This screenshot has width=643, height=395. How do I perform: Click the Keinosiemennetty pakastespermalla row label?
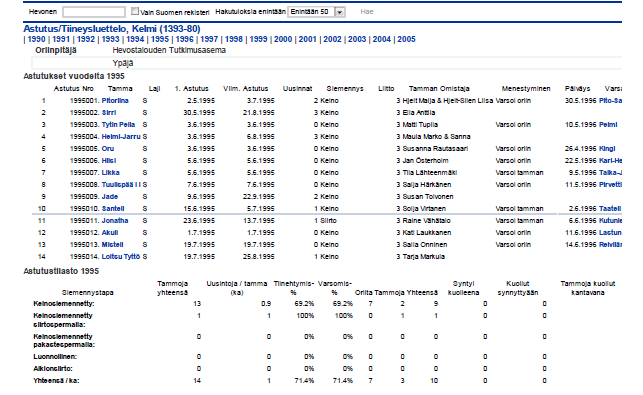coord(64,340)
